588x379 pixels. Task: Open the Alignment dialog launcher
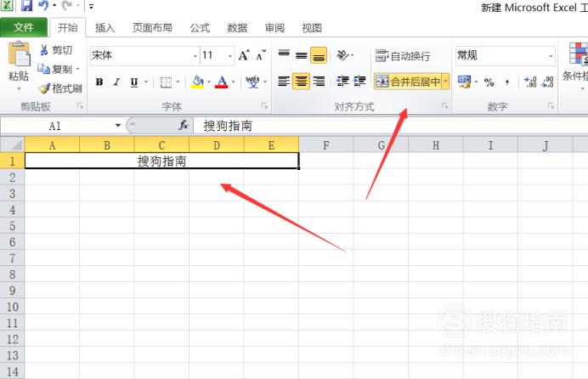[444, 106]
